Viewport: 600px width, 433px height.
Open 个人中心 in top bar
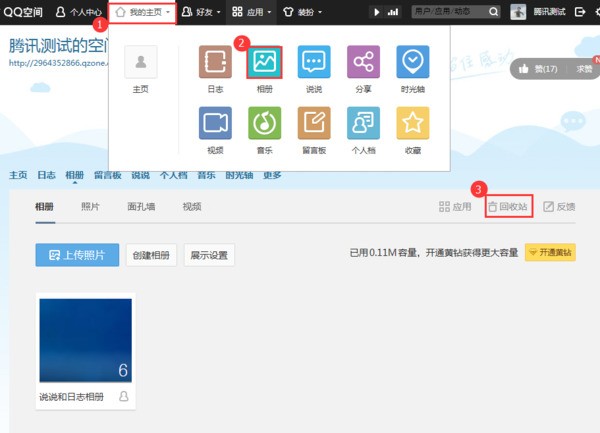click(x=79, y=12)
